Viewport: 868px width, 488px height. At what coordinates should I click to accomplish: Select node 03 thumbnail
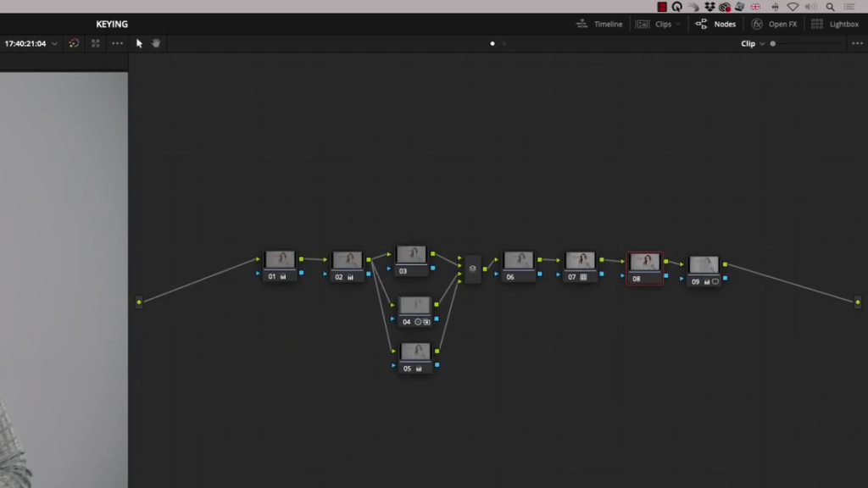(x=411, y=254)
